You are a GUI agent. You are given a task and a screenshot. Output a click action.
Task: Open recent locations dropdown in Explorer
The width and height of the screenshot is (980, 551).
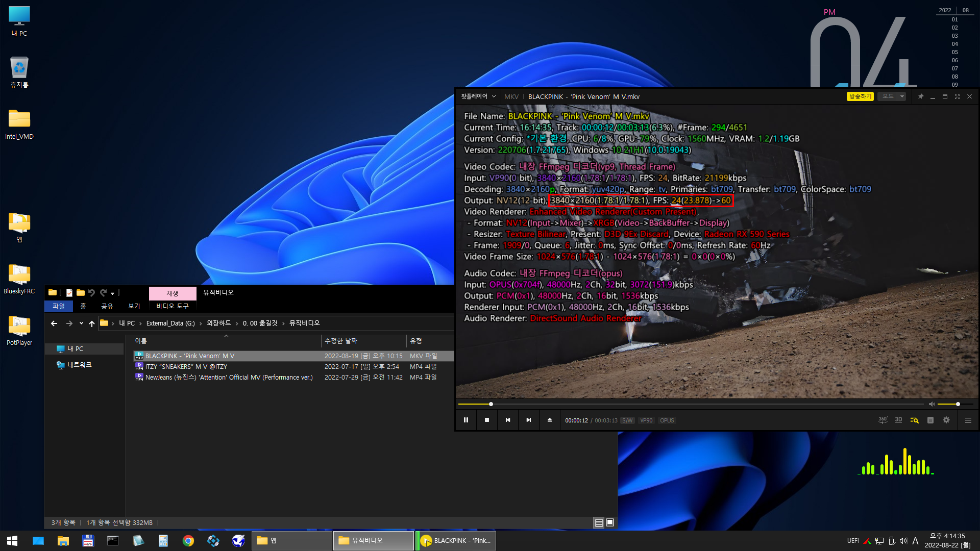(81, 323)
